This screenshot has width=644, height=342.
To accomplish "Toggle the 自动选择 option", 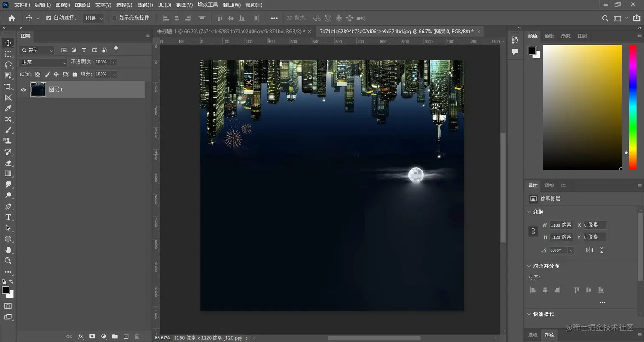I will (x=48, y=18).
